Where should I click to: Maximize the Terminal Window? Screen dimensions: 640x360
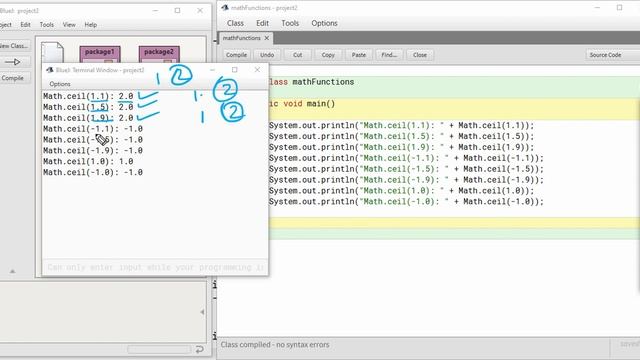point(235,70)
